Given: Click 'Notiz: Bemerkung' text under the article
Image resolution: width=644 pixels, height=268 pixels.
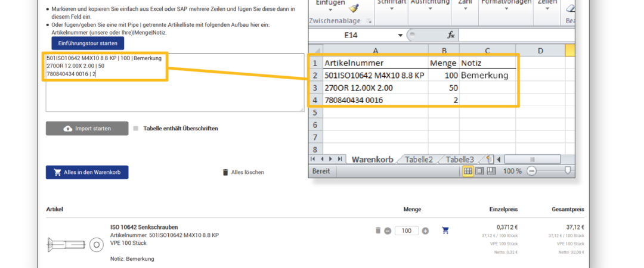Looking at the screenshot, I should (132, 259).
